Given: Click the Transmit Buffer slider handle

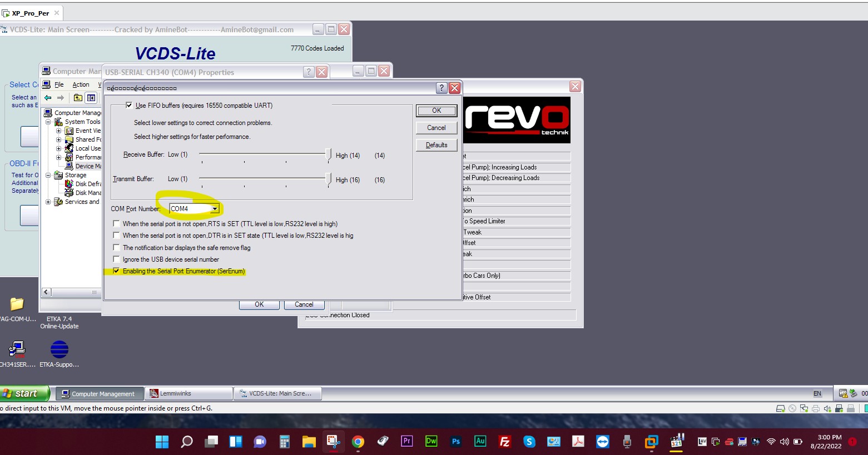Looking at the screenshot, I should tap(329, 179).
